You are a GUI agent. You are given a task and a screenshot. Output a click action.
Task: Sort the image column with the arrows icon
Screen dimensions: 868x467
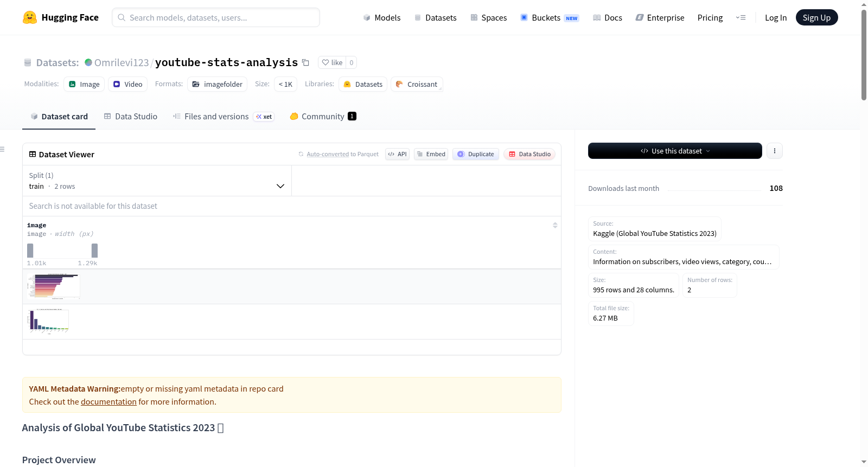coord(555,225)
